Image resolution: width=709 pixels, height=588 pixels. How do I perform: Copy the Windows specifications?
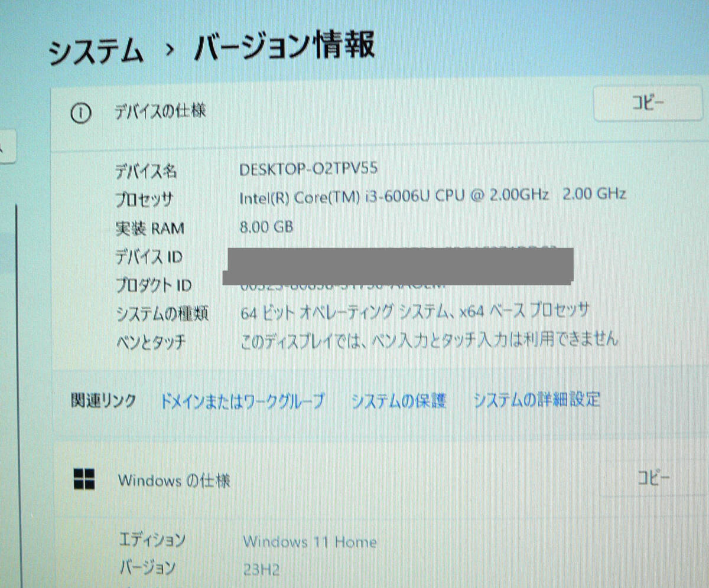click(x=653, y=478)
